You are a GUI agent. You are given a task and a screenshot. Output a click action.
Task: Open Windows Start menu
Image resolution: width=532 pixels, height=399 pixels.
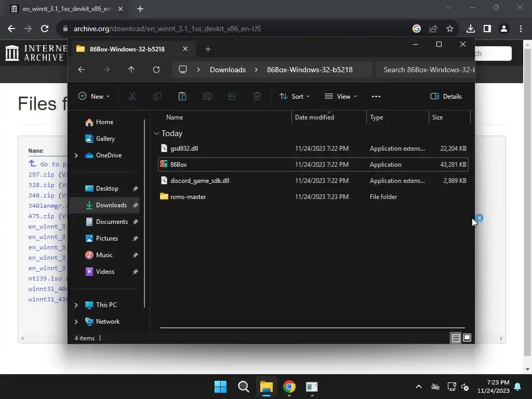[x=220, y=387]
